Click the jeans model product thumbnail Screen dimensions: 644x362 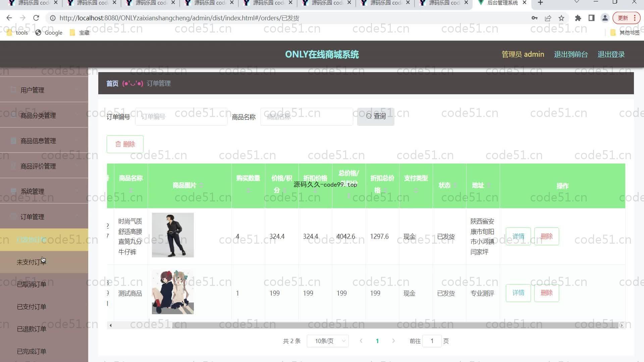[173, 235]
